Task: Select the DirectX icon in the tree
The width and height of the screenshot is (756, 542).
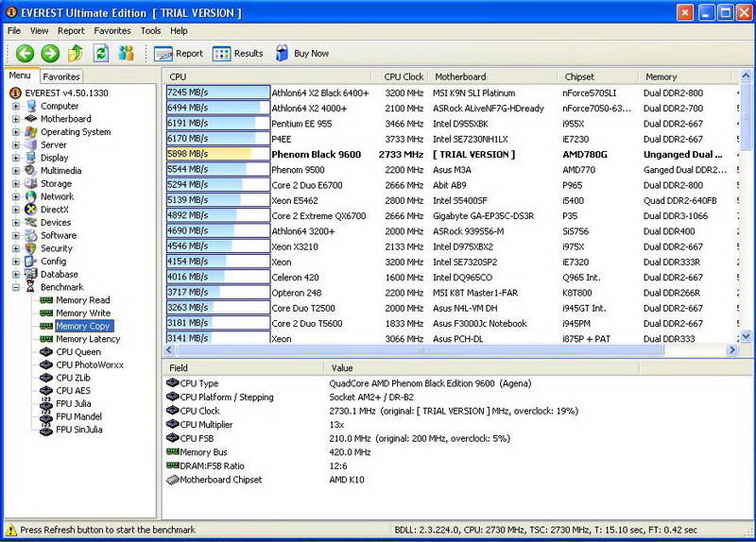Action: pyautogui.click(x=31, y=210)
